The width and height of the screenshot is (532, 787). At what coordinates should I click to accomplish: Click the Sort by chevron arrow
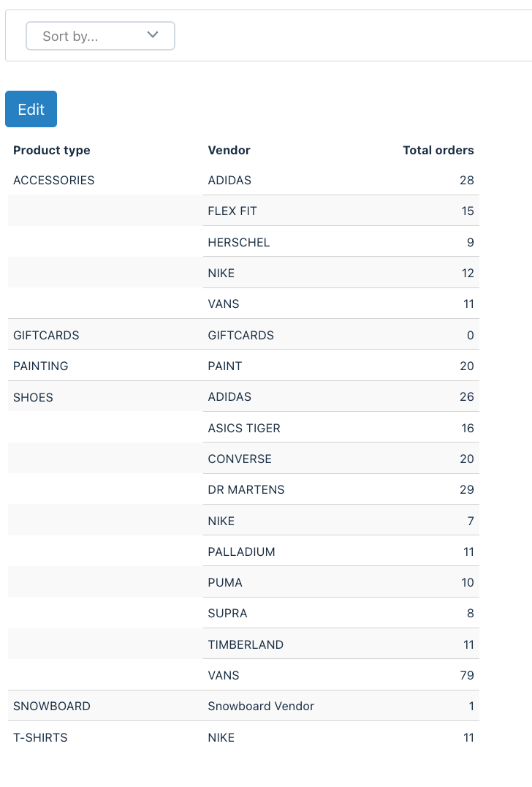click(153, 34)
